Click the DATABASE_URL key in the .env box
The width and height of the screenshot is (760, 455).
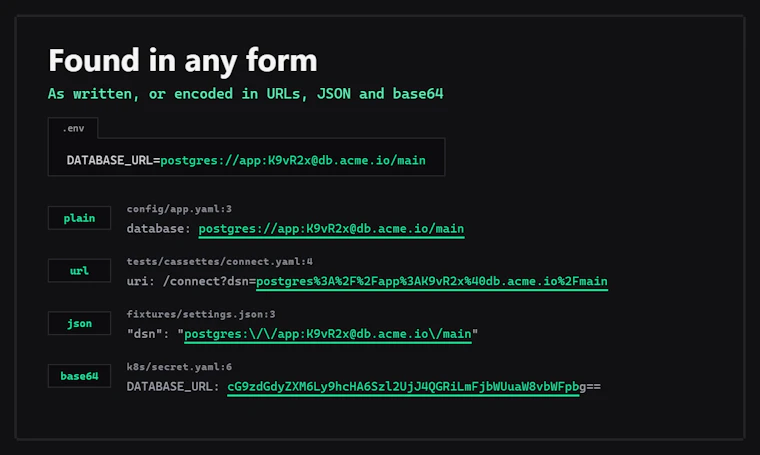[110, 160]
